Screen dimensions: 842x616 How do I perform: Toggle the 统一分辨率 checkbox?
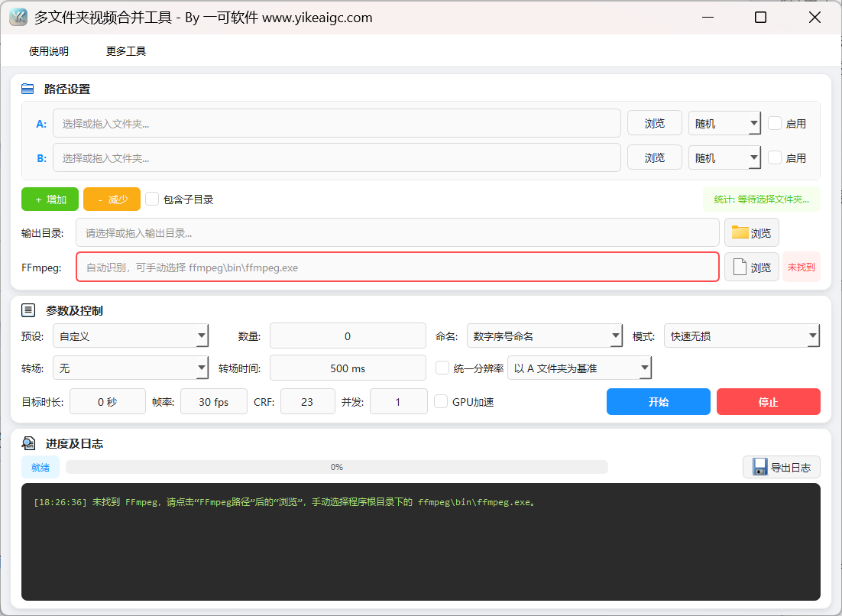tap(442, 368)
